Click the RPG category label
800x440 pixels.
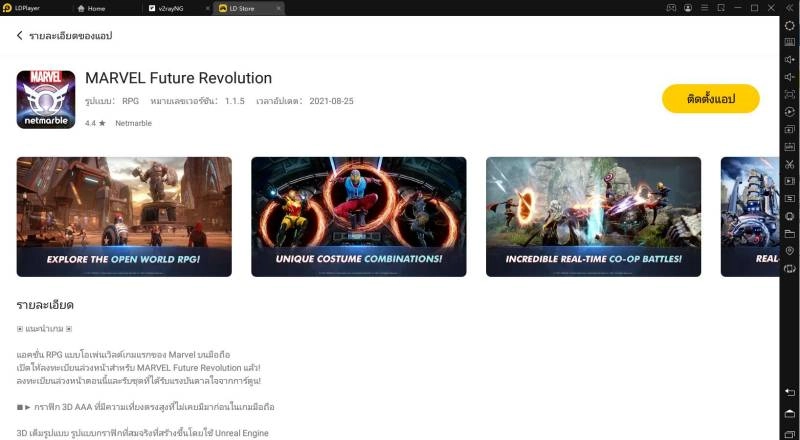[x=131, y=101]
